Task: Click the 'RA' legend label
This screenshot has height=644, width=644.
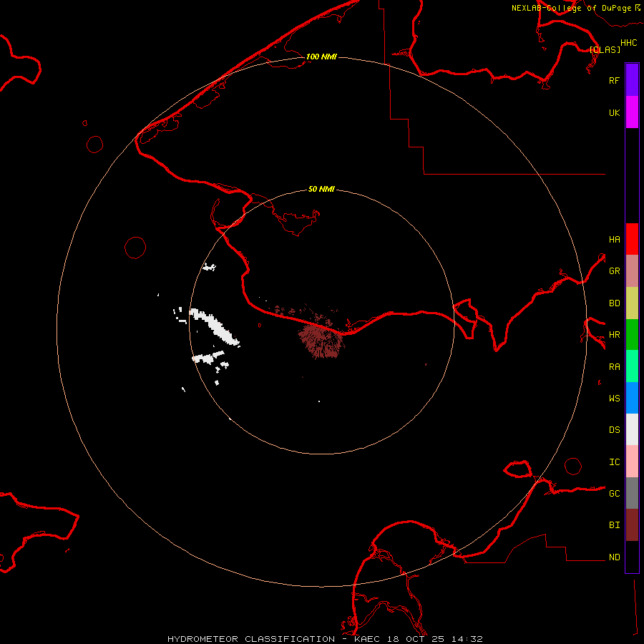Action: [615, 366]
